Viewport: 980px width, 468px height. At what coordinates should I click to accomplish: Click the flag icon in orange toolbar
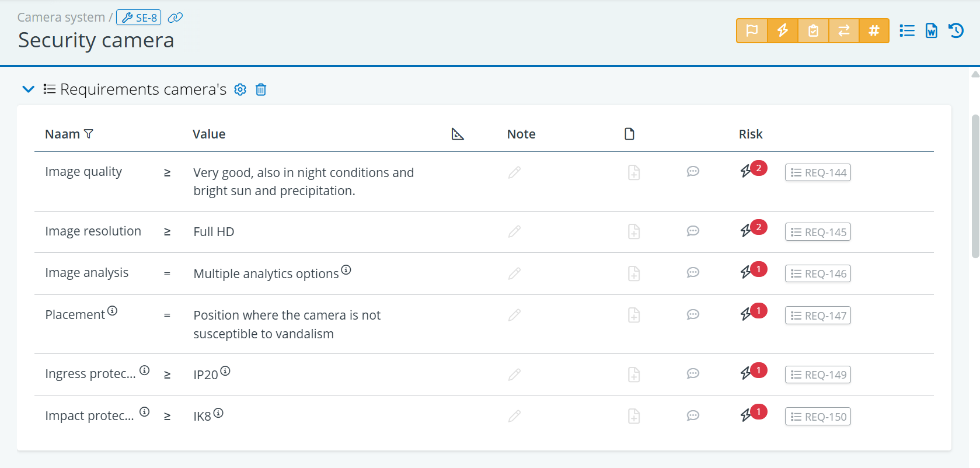coord(752,31)
